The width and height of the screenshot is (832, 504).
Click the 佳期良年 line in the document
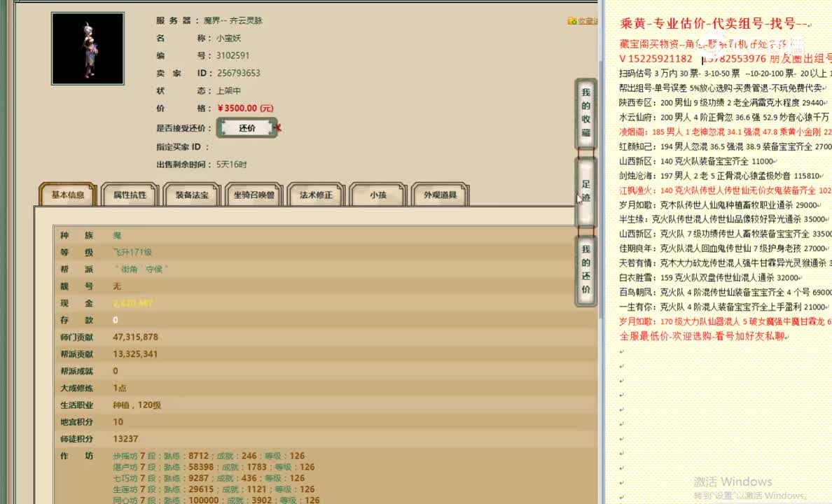click(723, 248)
